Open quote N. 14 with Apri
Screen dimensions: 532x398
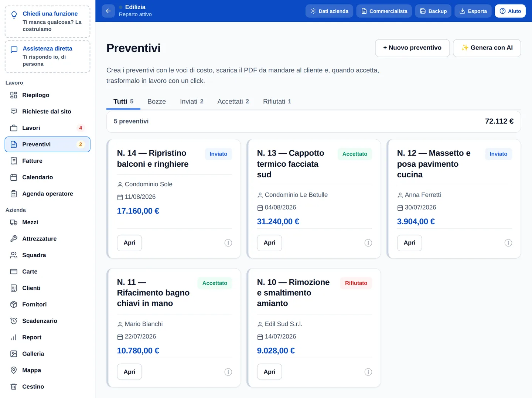tap(129, 243)
